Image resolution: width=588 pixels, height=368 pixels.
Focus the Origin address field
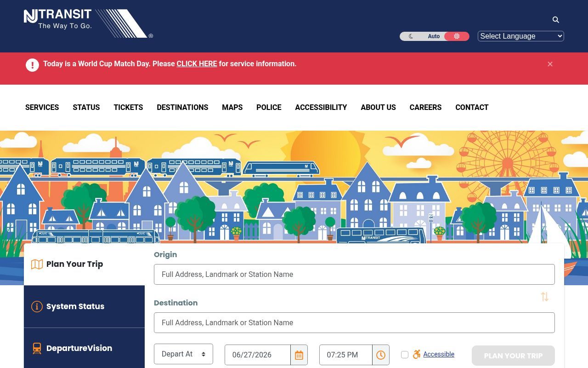[x=354, y=274]
